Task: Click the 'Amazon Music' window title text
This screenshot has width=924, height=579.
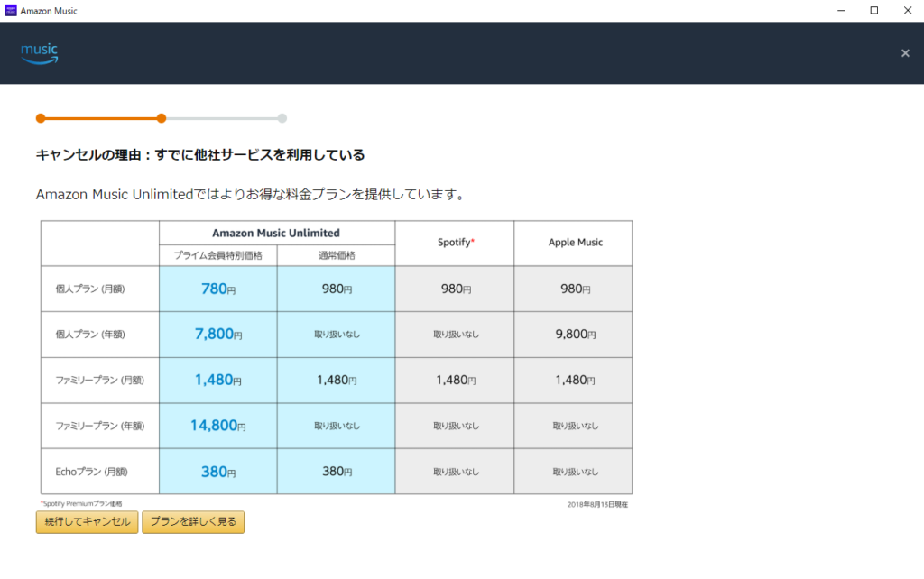Action: click(49, 11)
